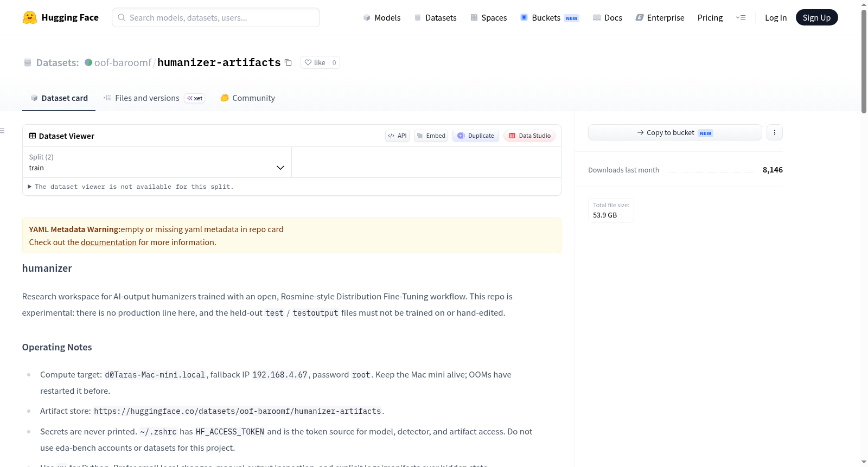The width and height of the screenshot is (868, 467).
Task: Click the API button in Dataset Viewer
Action: pyautogui.click(x=397, y=136)
